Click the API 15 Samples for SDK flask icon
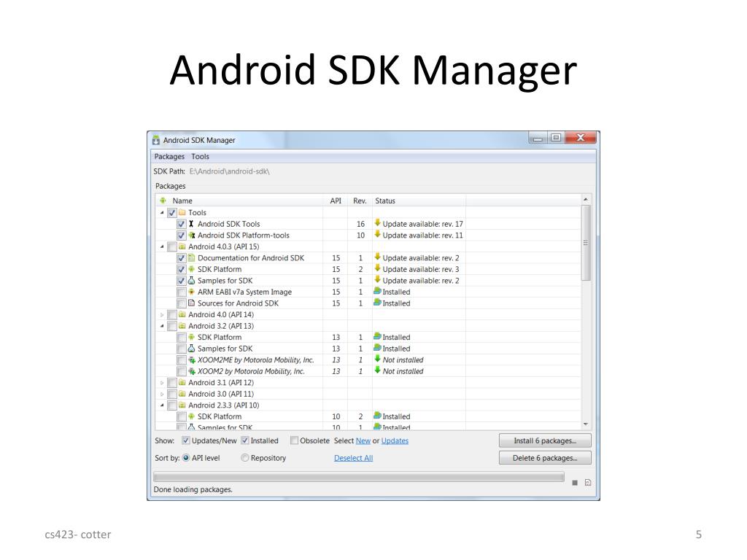 coord(192,281)
